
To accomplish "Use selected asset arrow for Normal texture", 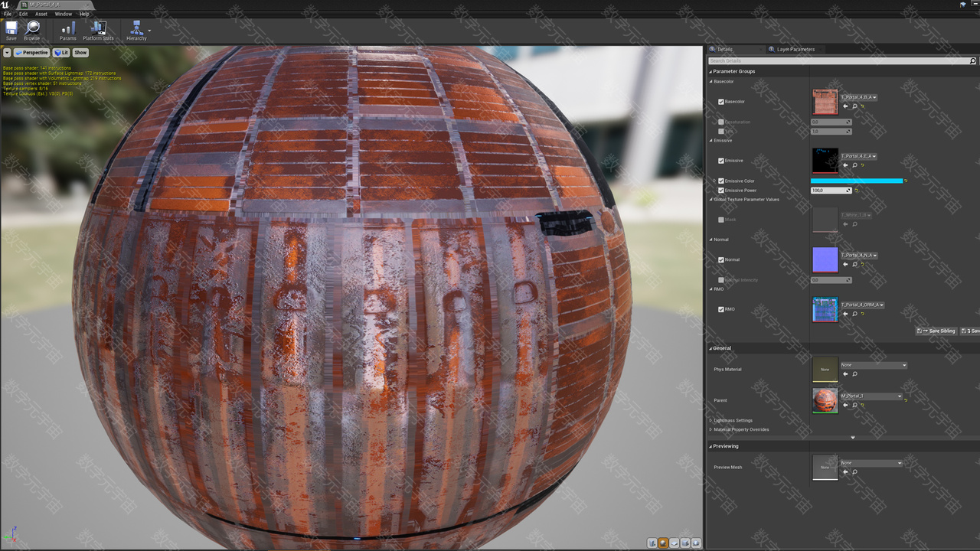I will point(845,264).
